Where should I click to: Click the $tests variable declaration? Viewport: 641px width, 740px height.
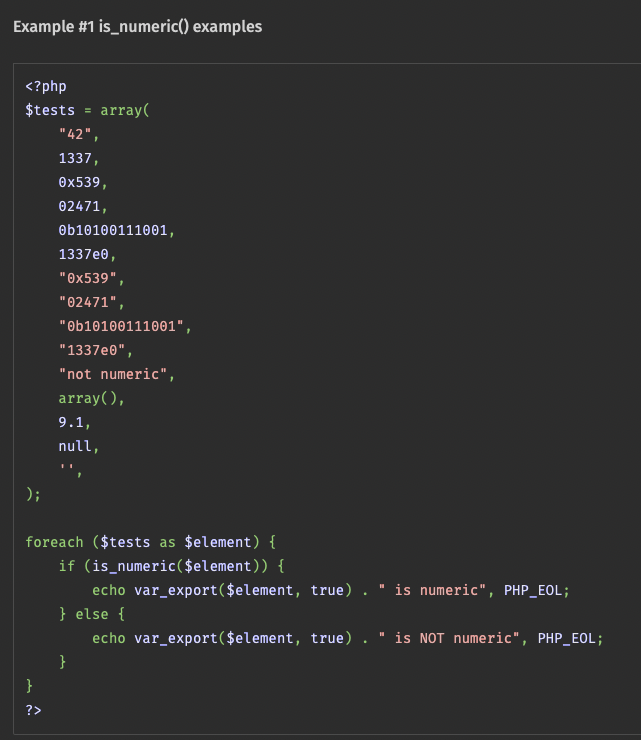[50, 110]
